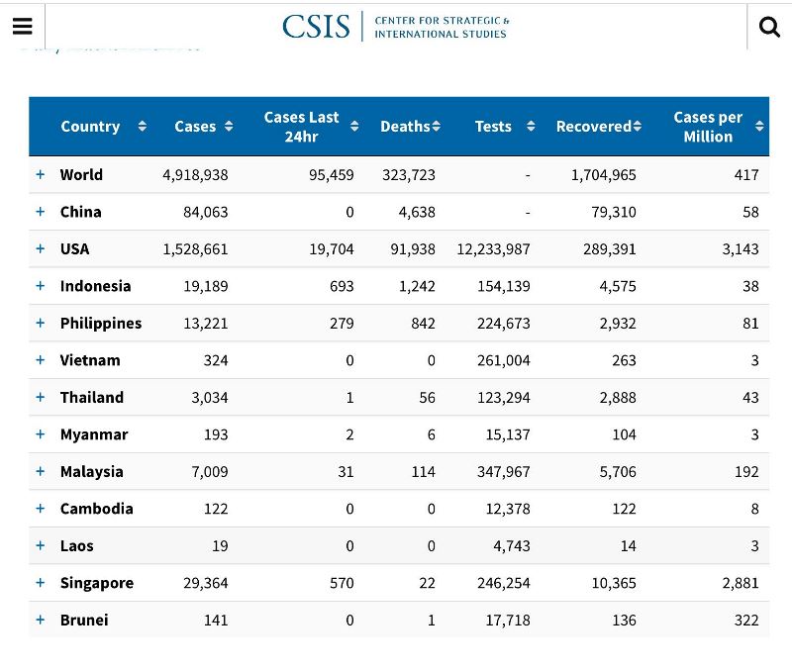Click the partially hidden blue link above table
The height and width of the screenshot is (672, 792).
(109, 47)
